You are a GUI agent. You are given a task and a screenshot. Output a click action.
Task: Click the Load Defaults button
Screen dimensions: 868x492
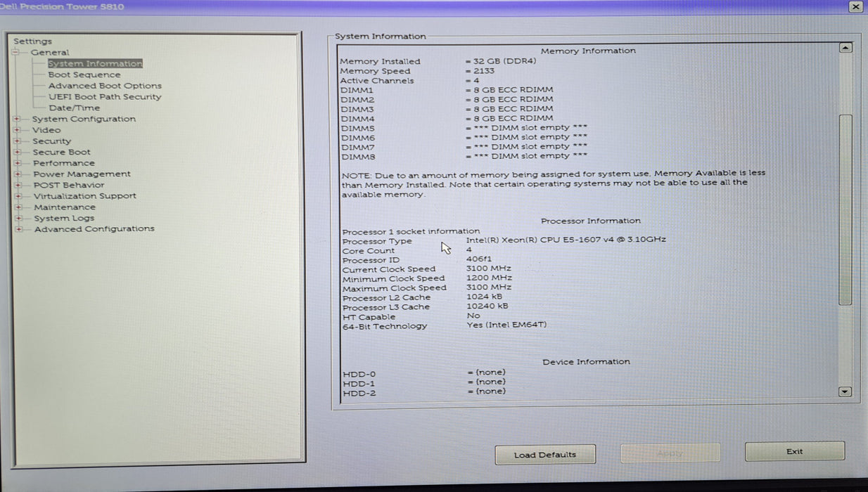[545, 455]
